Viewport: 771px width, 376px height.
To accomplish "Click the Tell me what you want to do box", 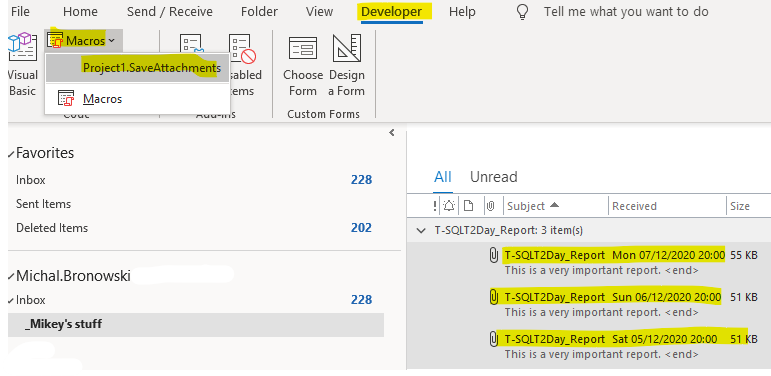I will tap(626, 11).
